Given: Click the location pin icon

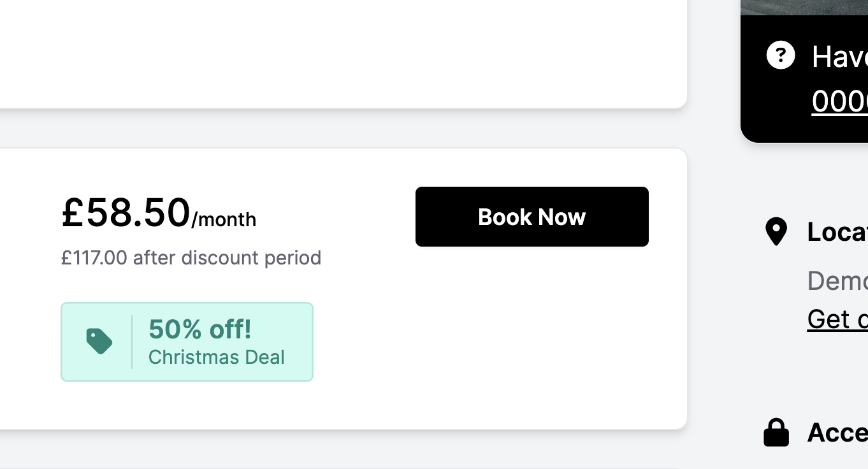Looking at the screenshot, I should click(776, 231).
